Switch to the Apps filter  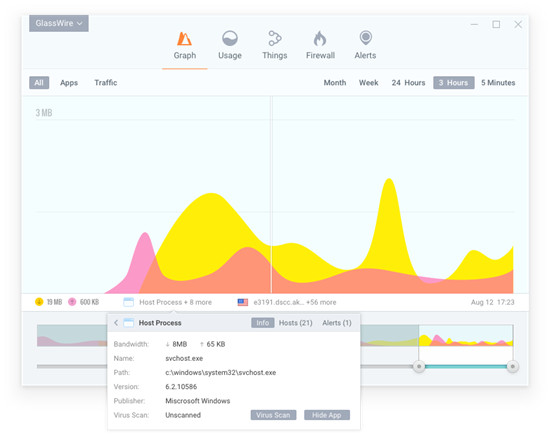tap(69, 83)
